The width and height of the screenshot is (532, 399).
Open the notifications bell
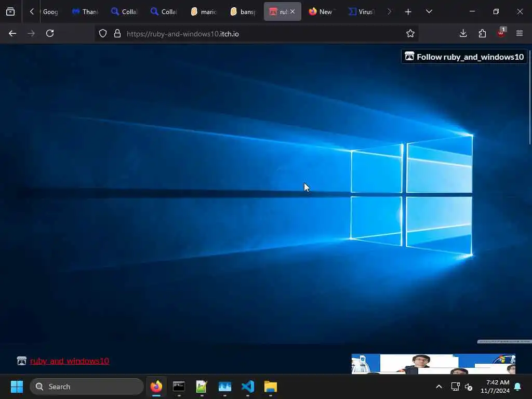(x=518, y=387)
